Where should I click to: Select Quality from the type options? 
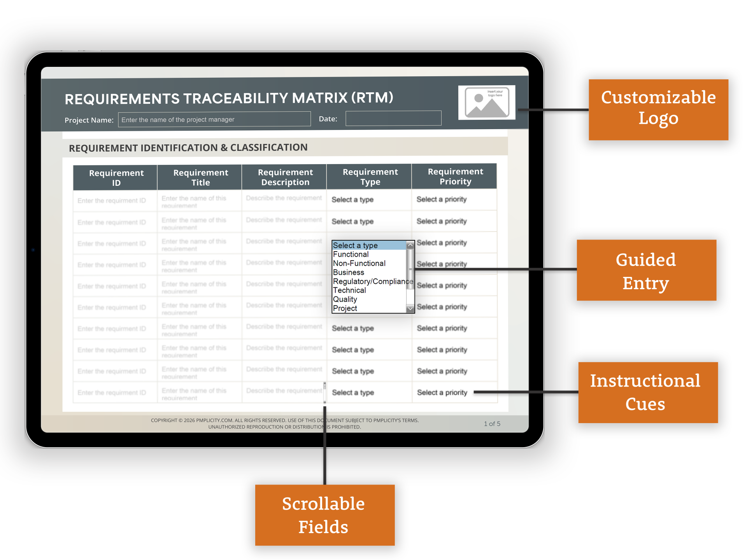tap(345, 299)
